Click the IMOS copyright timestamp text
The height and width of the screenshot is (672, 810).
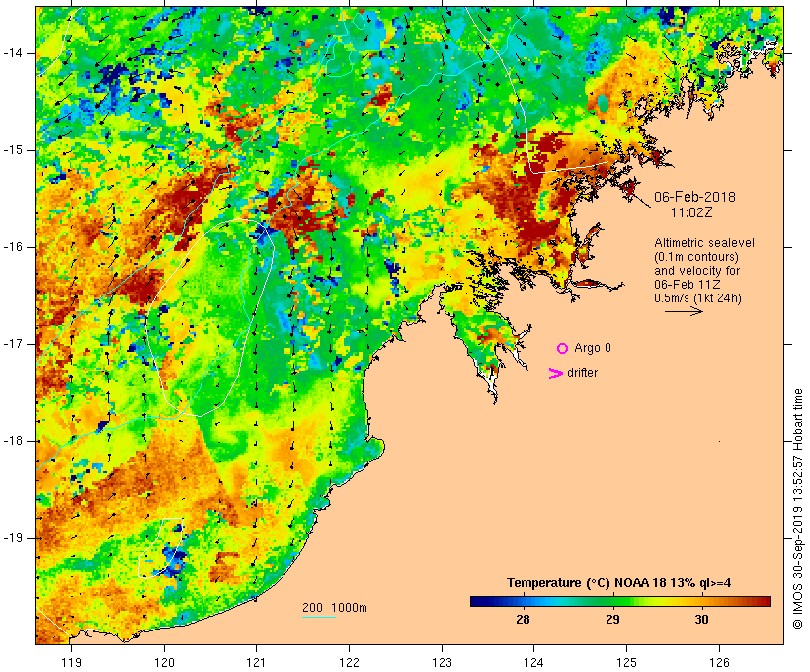[797, 509]
